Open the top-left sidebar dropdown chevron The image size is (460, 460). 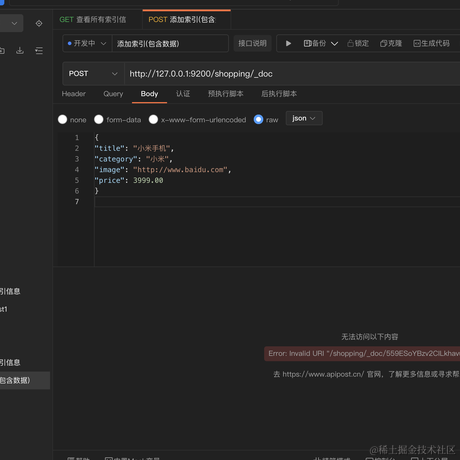tap(14, 23)
